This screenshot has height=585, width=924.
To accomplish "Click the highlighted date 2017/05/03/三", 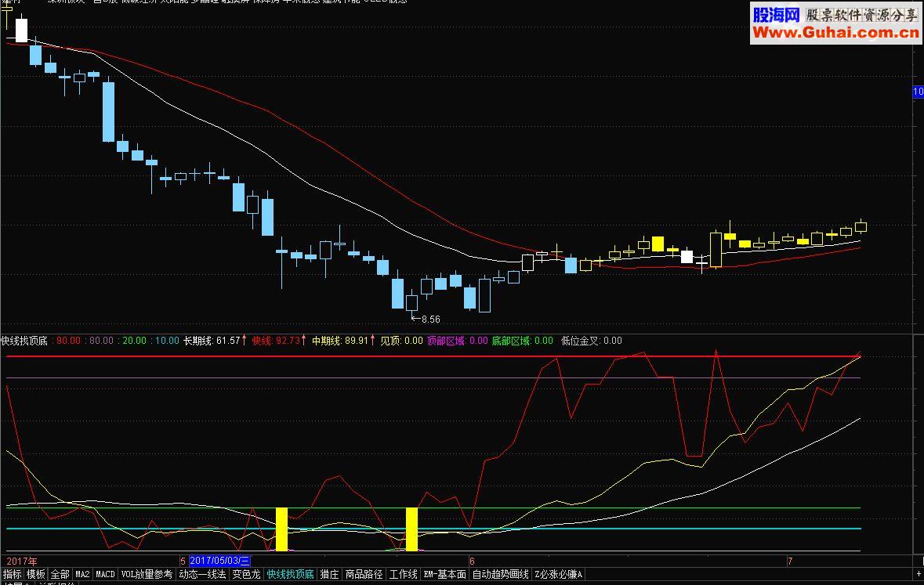I will tap(219, 561).
